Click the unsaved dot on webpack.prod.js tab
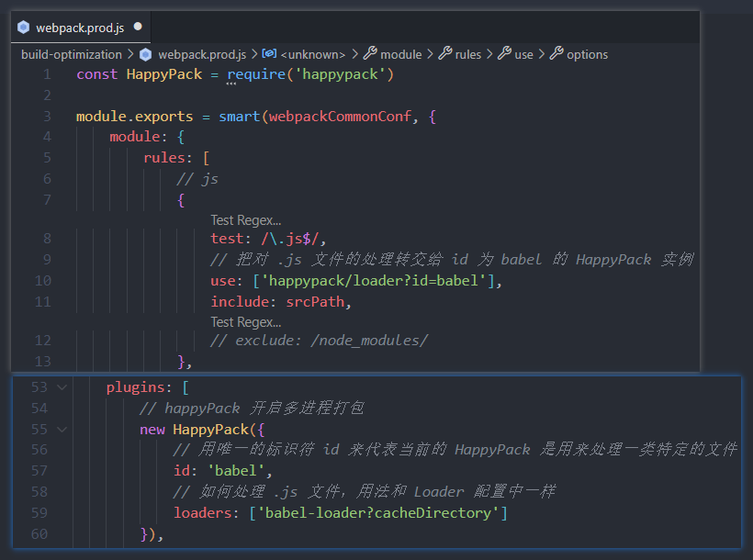 138,27
